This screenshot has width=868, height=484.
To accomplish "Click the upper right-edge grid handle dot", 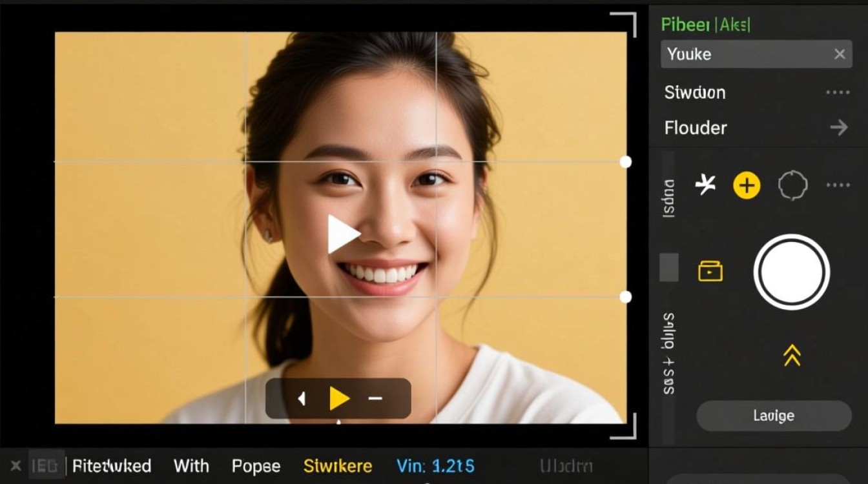I will coord(625,161).
